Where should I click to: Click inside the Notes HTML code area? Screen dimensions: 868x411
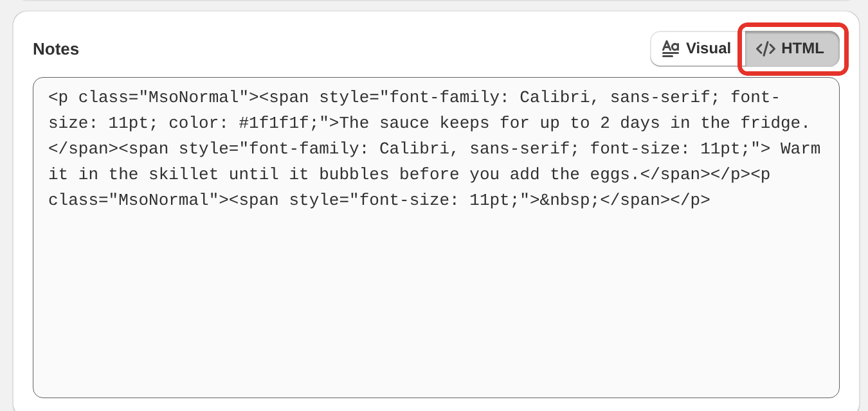[x=436, y=238]
